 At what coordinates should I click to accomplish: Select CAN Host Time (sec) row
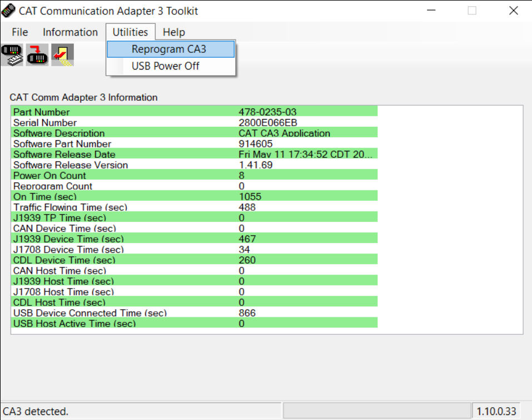195,270
